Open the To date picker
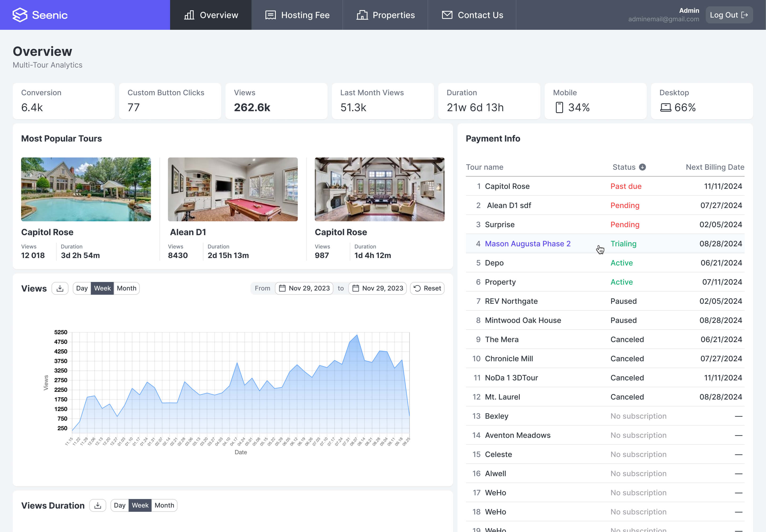This screenshot has width=766, height=532. 377,288
